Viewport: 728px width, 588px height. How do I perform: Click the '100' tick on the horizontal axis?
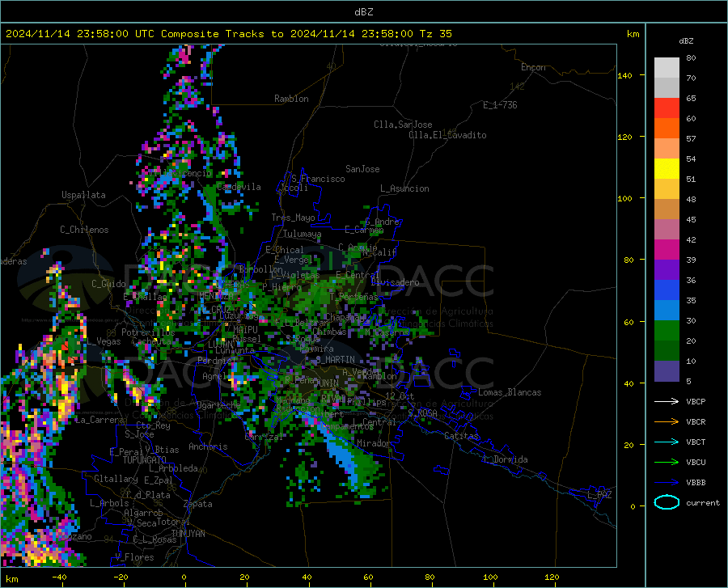click(x=490, y=577)
